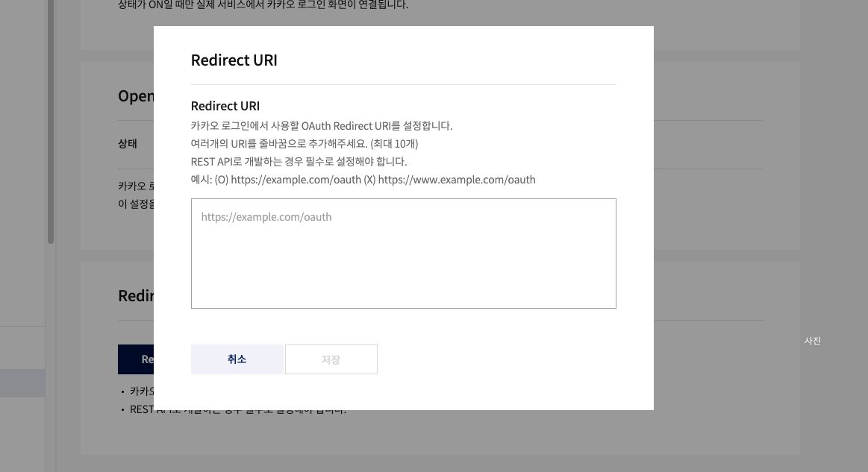868x472 pixels.
Task: Select the REST API requirement line in dialog
Action: 299,161
